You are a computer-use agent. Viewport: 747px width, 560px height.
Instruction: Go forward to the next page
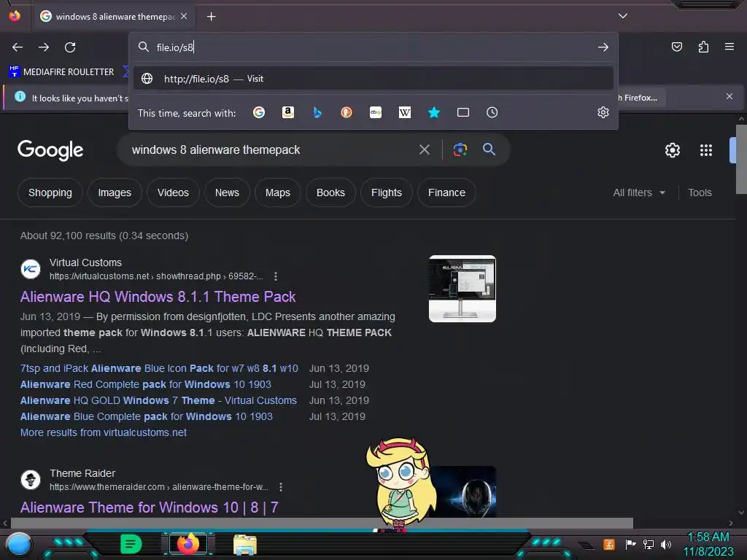tap(44, 47)
